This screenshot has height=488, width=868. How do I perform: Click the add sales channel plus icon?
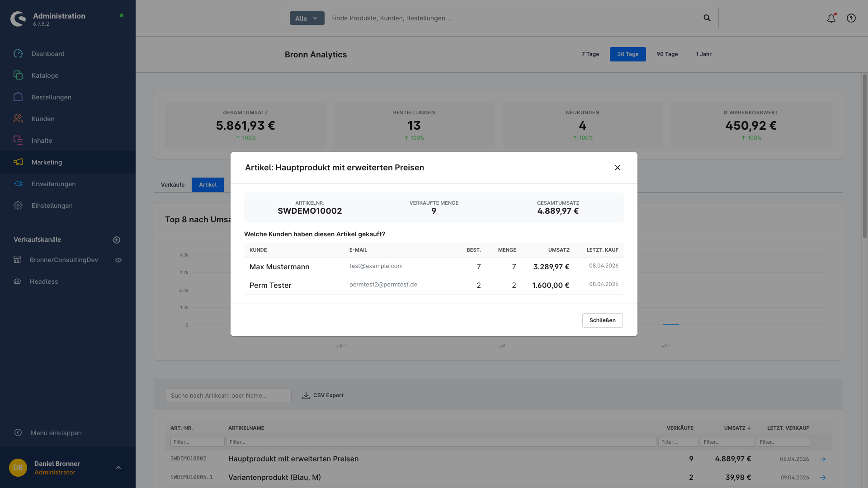[x=117, y=240]
